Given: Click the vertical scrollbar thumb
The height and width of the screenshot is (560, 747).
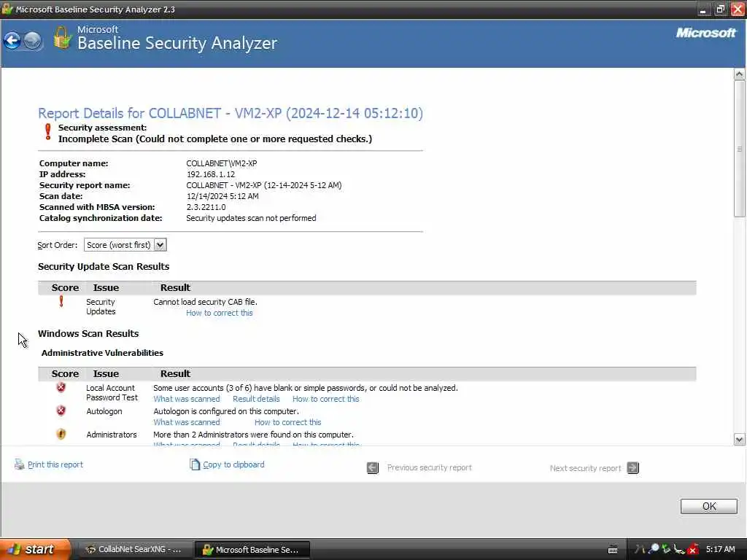Looking at the screenshot, I should pyautogui.click(x=739, y=149).
